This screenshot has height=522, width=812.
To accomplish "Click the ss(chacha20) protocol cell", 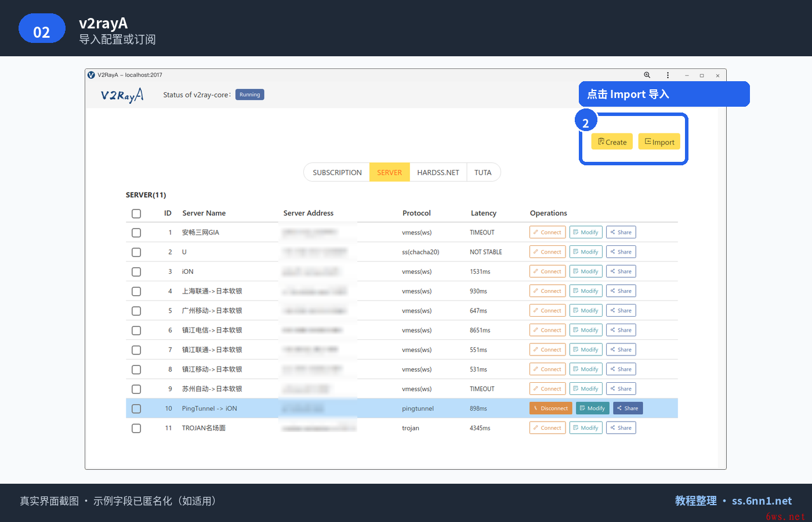I will pyautogui.click(x=420, y=252).
